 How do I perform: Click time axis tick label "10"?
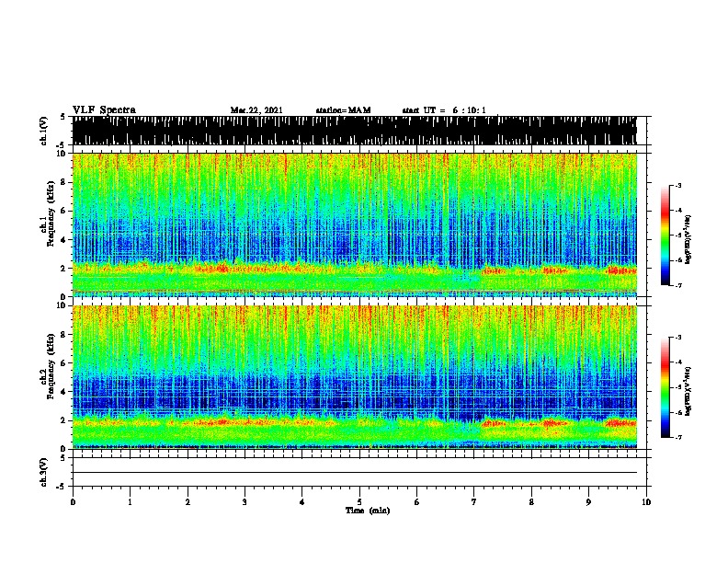[646, 502]
